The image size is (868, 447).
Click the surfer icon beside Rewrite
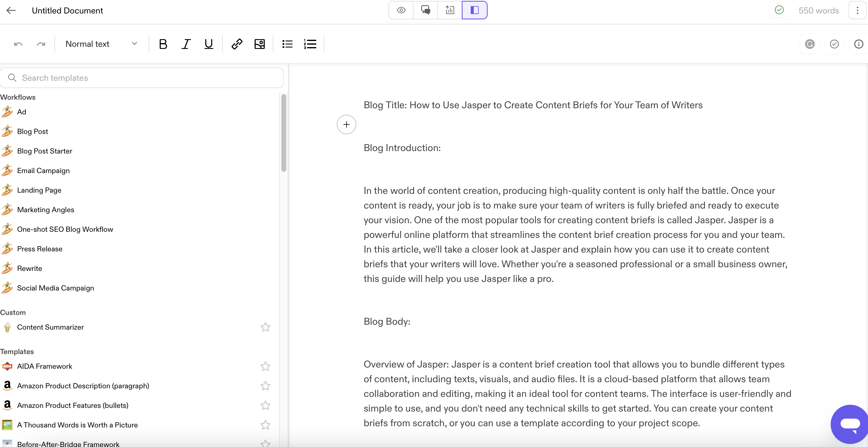[x=7, y=268]
